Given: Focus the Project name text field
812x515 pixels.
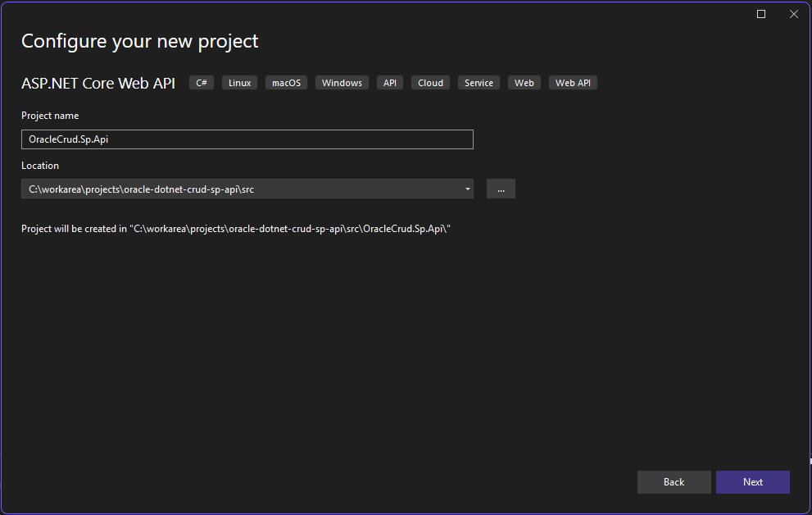Looking at the screenshot, I should point(247,139).
